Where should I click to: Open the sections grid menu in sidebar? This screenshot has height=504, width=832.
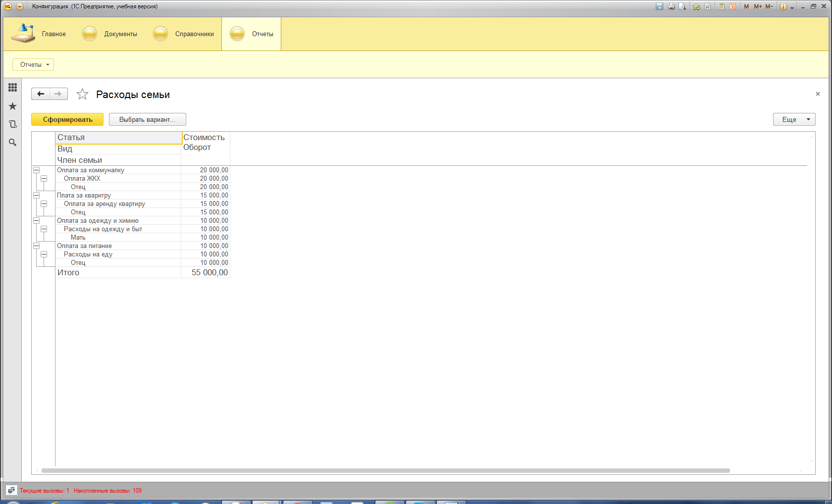tap(12, 88)
